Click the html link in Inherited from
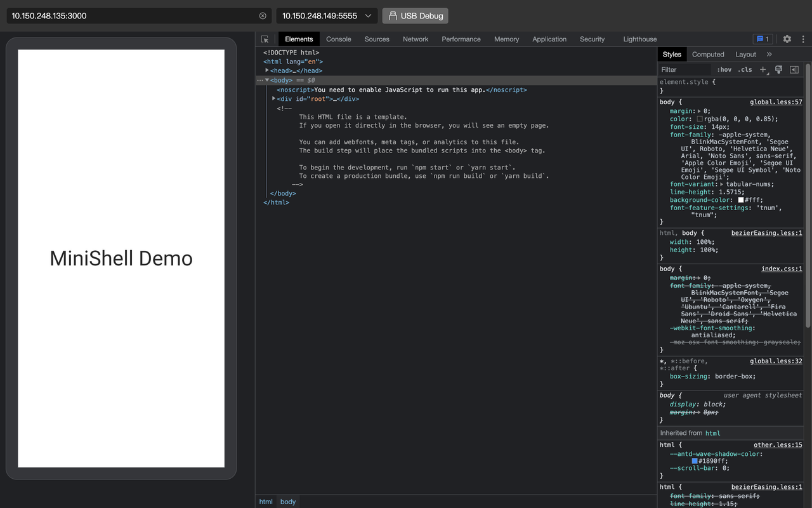The height and width of the screenshot is (508, 812). 713,433
